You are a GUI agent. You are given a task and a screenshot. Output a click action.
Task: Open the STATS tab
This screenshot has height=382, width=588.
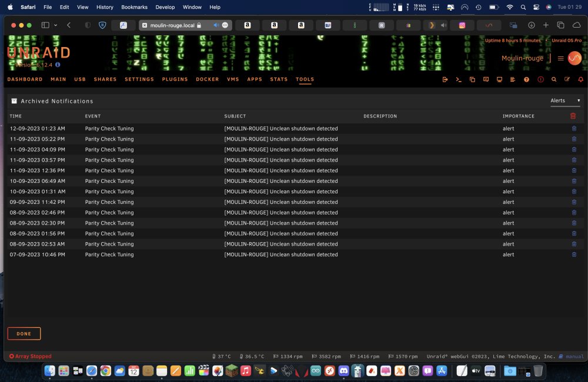tap(279, 79)
